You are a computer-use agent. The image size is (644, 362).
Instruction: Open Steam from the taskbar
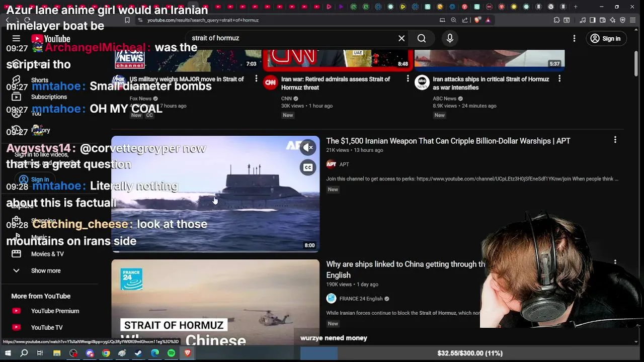tap(138, 353)
